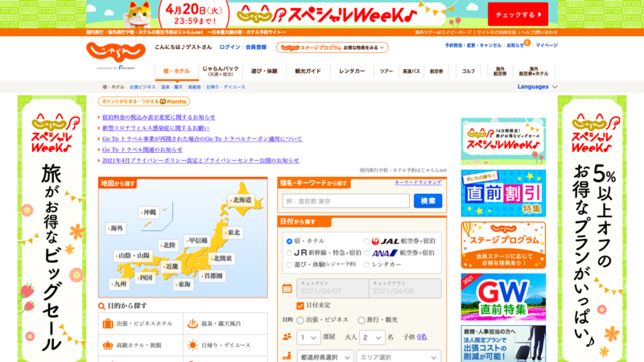The width and height of the screenshot is (644, 362).
Task: Select 沖縄 on the map
Action: click(149, 212)
